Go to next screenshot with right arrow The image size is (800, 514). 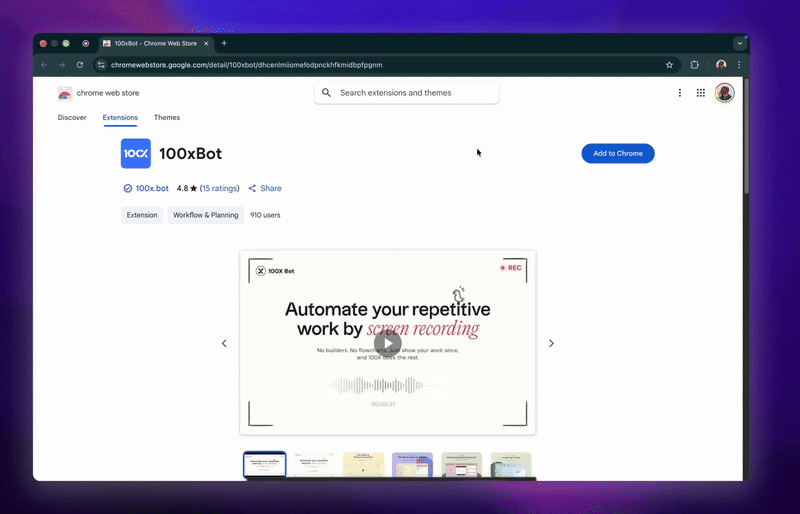[x=551, y=344]
